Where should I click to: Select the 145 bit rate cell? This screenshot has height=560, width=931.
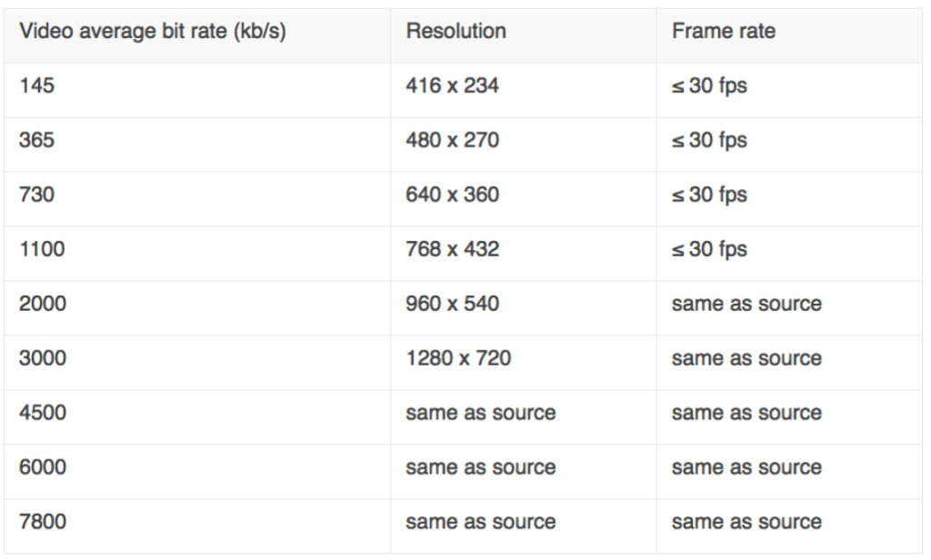click(x=197, y=90)
